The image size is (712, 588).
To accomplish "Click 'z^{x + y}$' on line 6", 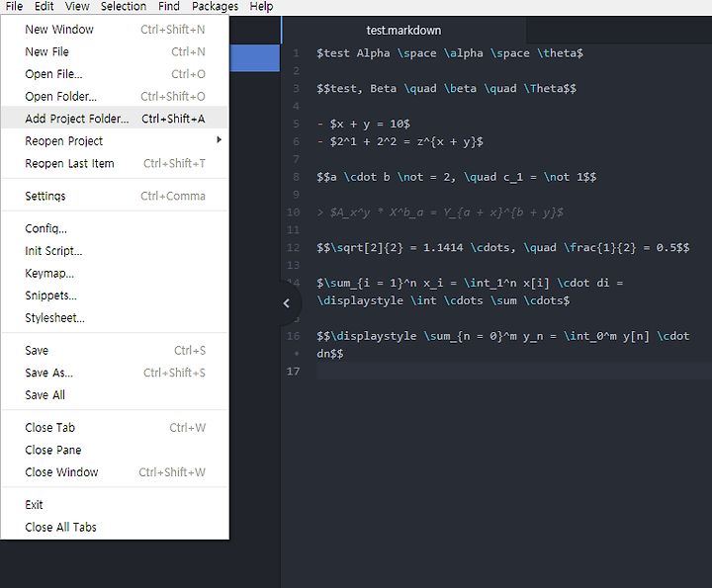I will pyautogui.click(x=450, y=141).
